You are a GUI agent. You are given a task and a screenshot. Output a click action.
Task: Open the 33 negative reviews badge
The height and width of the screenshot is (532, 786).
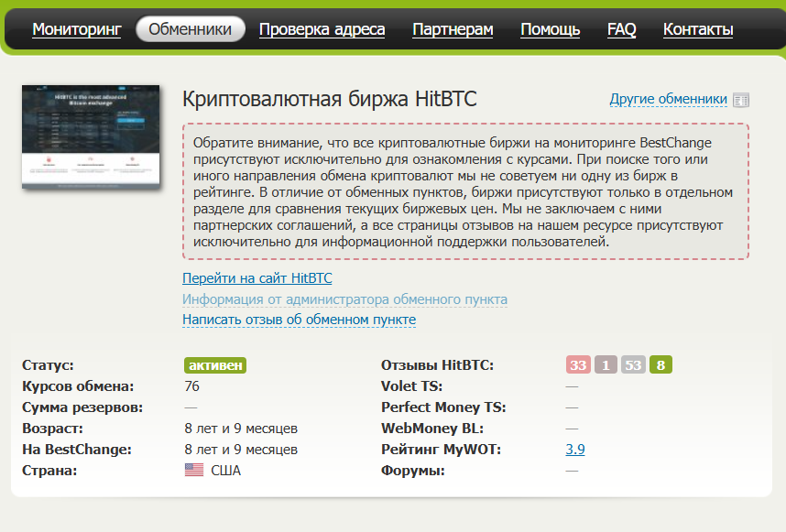[x=578, y=364]
